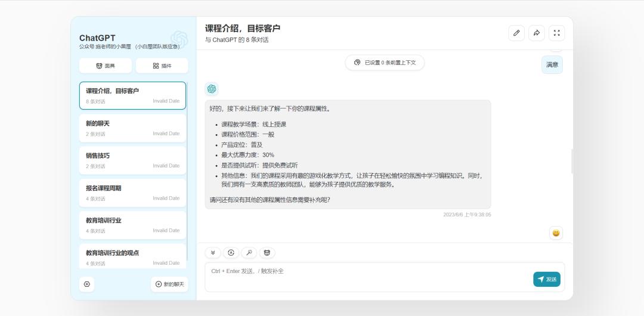Click the smiley user avatar below the reply
The width and height of the screenshot is (644, 316).
point(556,233)
